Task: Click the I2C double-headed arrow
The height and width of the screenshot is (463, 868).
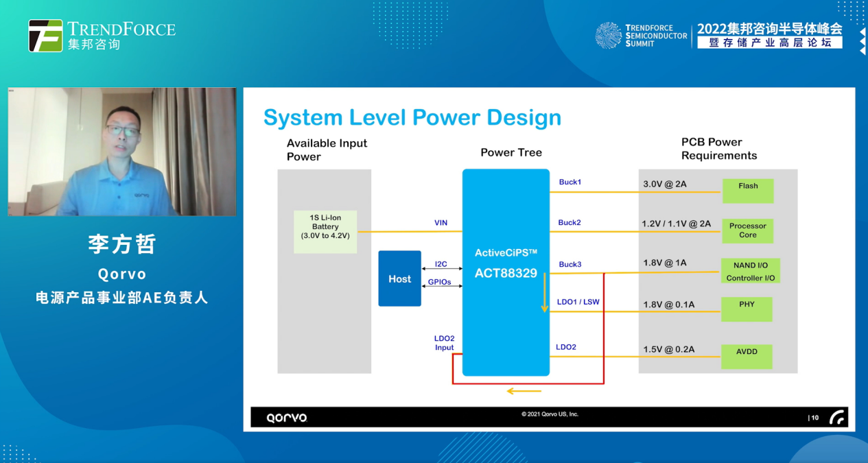Action: [441, 269]
